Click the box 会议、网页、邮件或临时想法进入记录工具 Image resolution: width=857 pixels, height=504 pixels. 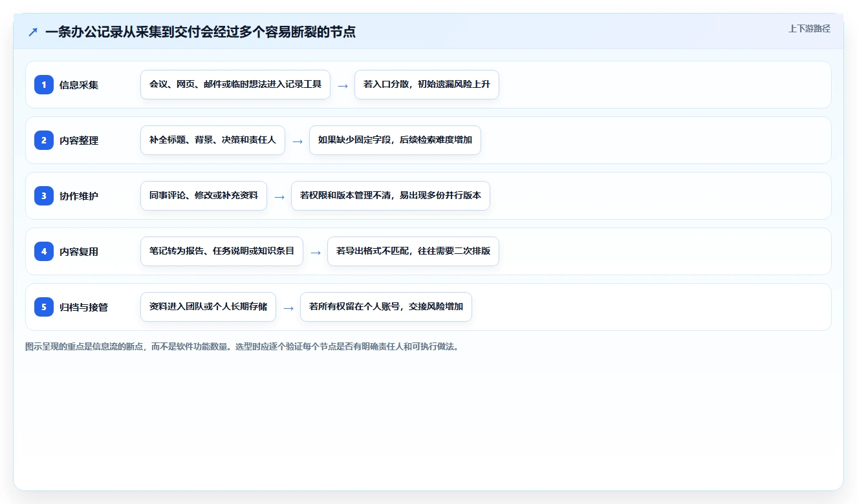coord(235,84)
